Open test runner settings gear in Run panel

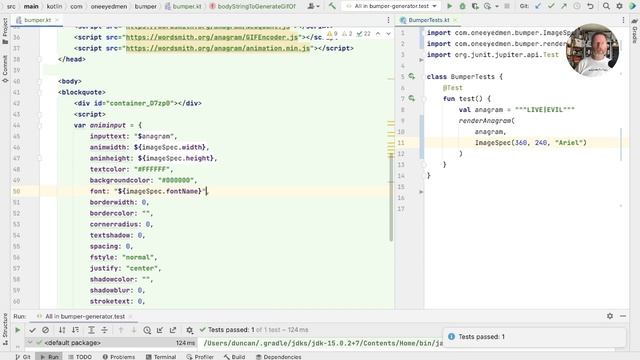click(189, 330)
